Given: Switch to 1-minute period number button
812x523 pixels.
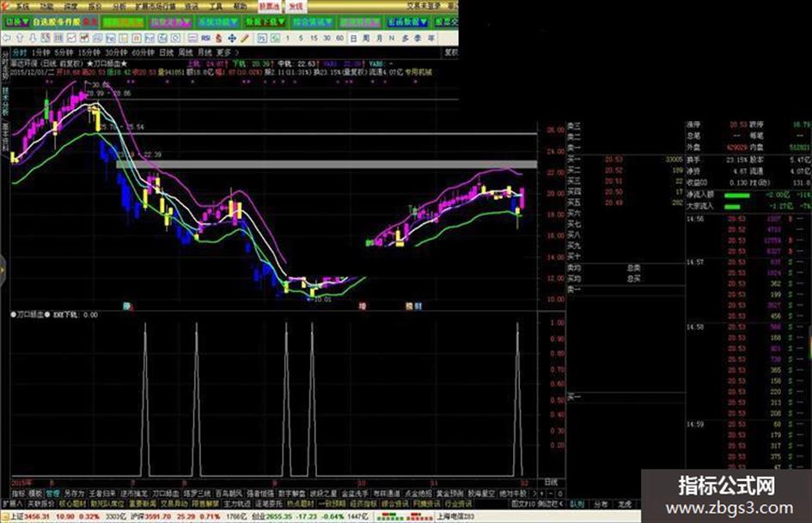Looking at the screenshot, I should 287,39.
